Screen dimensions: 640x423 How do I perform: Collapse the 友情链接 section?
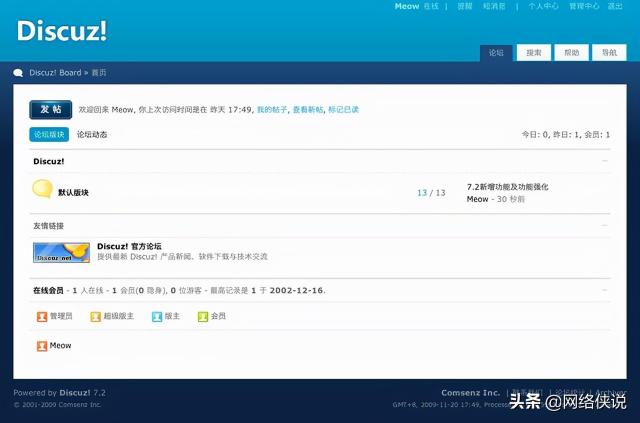pyautogui.click(x=604, y=225)
